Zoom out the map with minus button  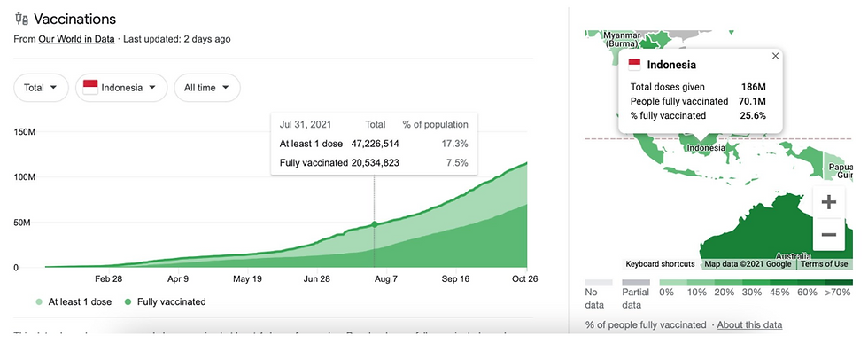pyautogui.click(x=828, y=235)
